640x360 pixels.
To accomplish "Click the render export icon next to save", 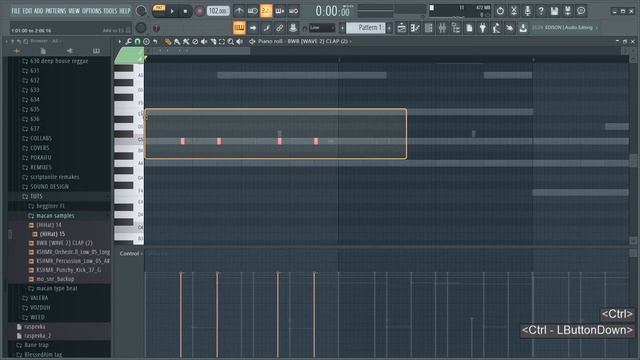I will (568, 11).
